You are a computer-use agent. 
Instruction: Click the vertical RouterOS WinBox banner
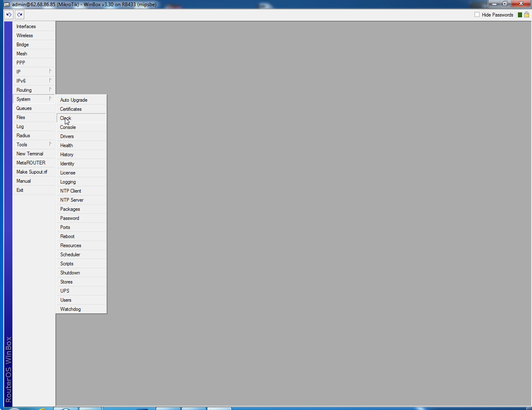(8, 369)
